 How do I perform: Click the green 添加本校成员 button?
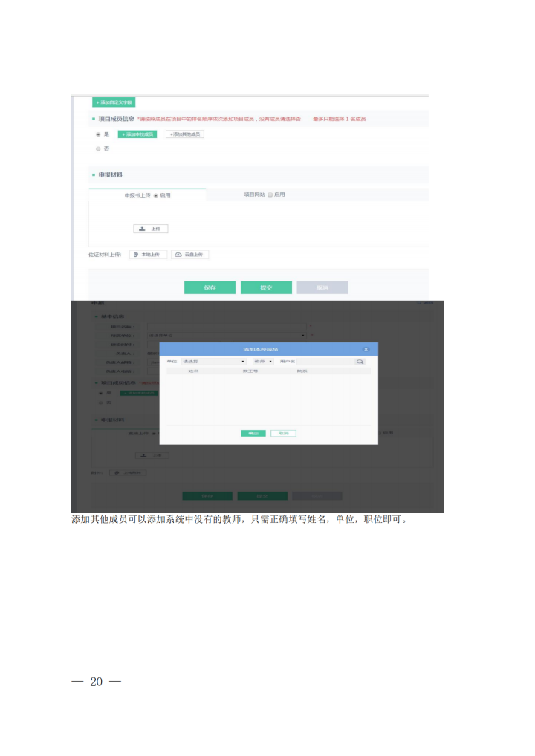point(137,134)
